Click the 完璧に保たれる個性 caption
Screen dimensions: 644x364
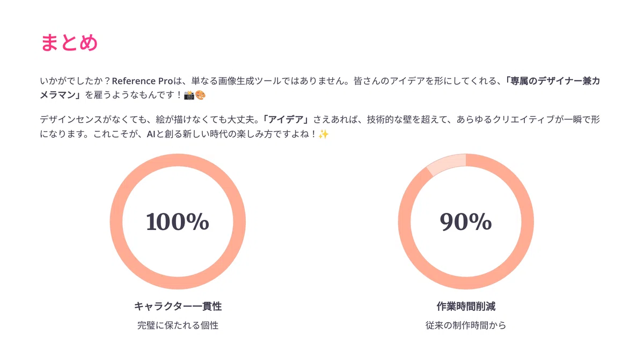coord(178,325)
